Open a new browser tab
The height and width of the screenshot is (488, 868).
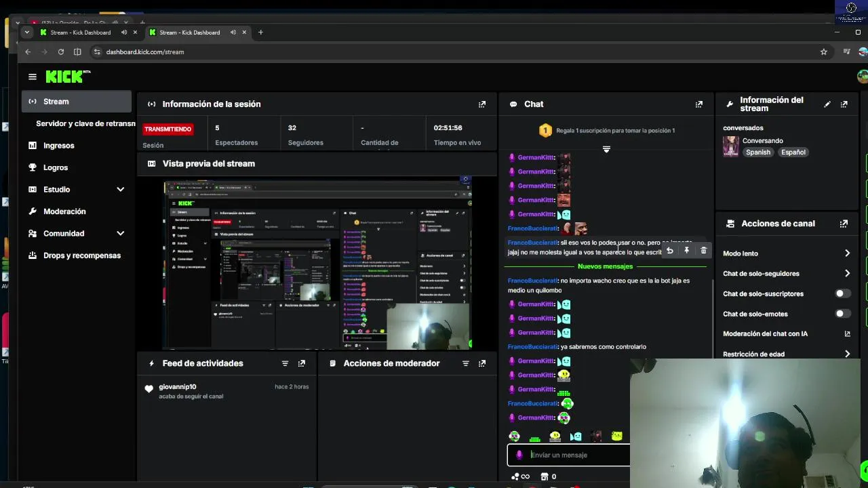click(x=260, y=32)
